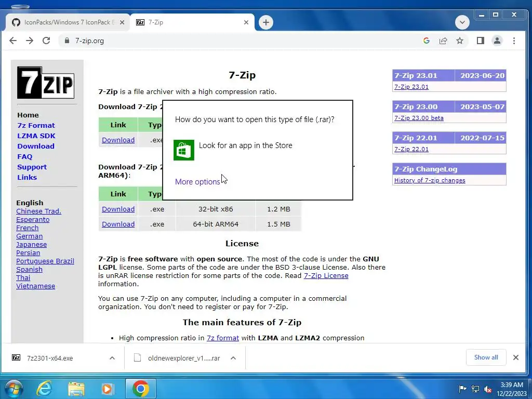Image resolution: width=532 pixels, height=399 pixels.
Task: Open the Download sidebar link
Action: point(36,146)
